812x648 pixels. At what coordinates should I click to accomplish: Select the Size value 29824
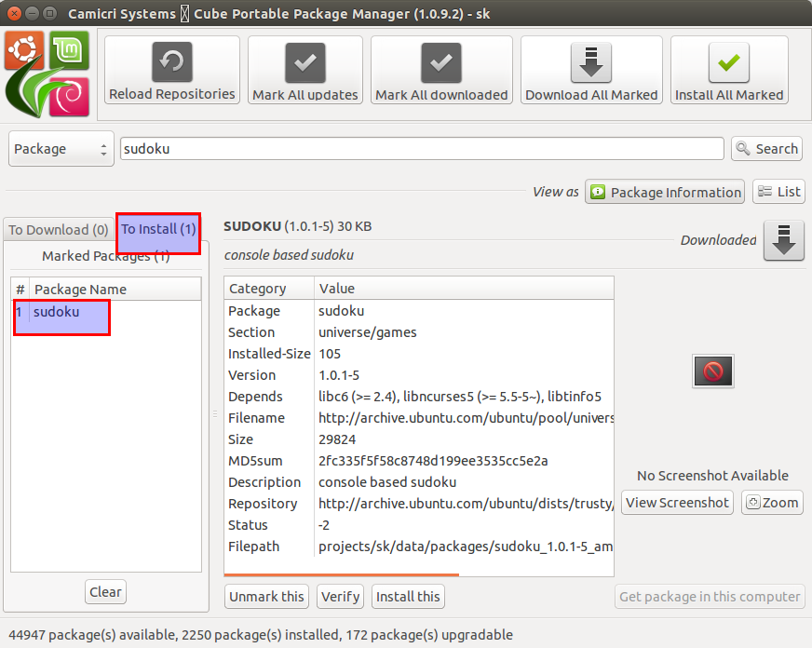tap(337, 439)
